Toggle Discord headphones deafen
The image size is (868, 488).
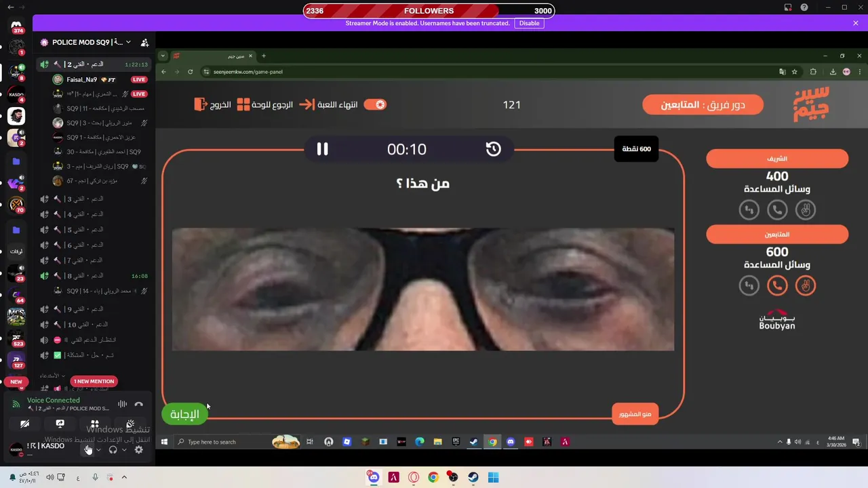[113, 449]
